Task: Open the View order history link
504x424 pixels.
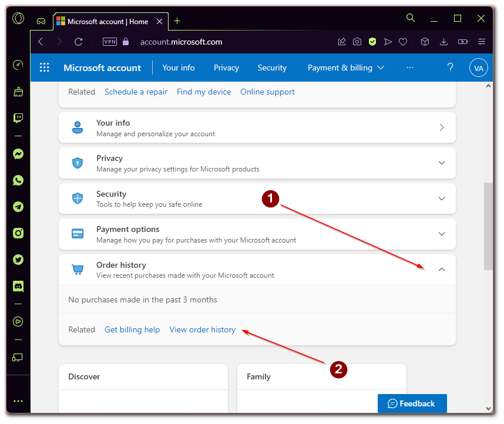Action: click(203, 330)
